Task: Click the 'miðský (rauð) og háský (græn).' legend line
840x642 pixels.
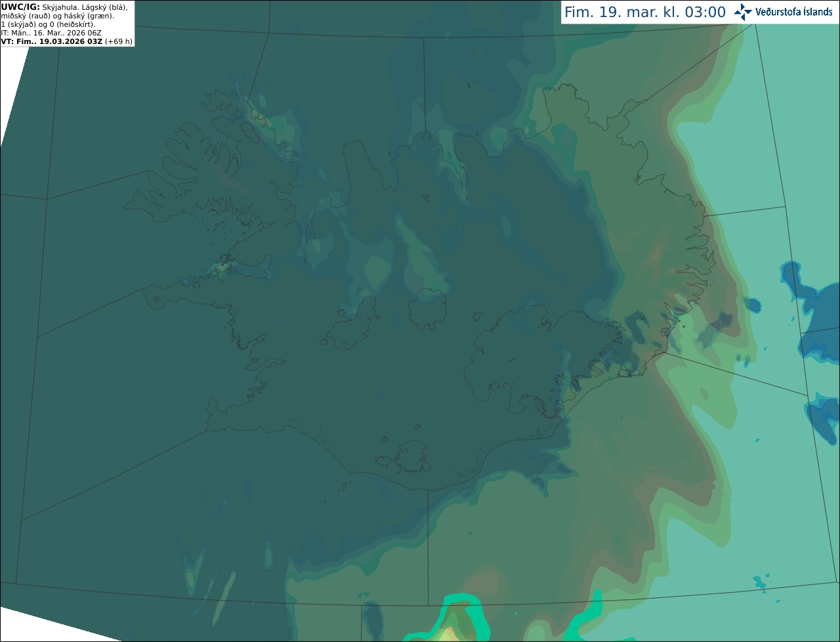Action: (57, 16)
